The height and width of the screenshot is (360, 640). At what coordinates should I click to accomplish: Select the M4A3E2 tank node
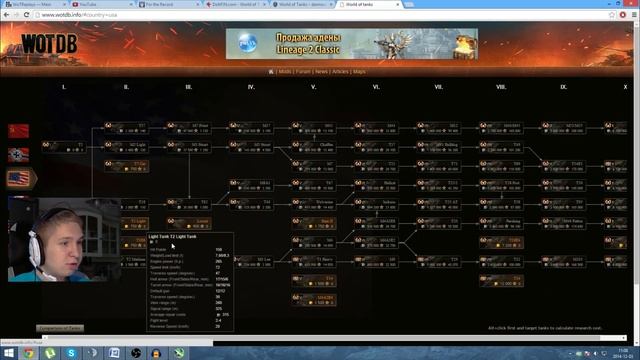tap(376, 243)
